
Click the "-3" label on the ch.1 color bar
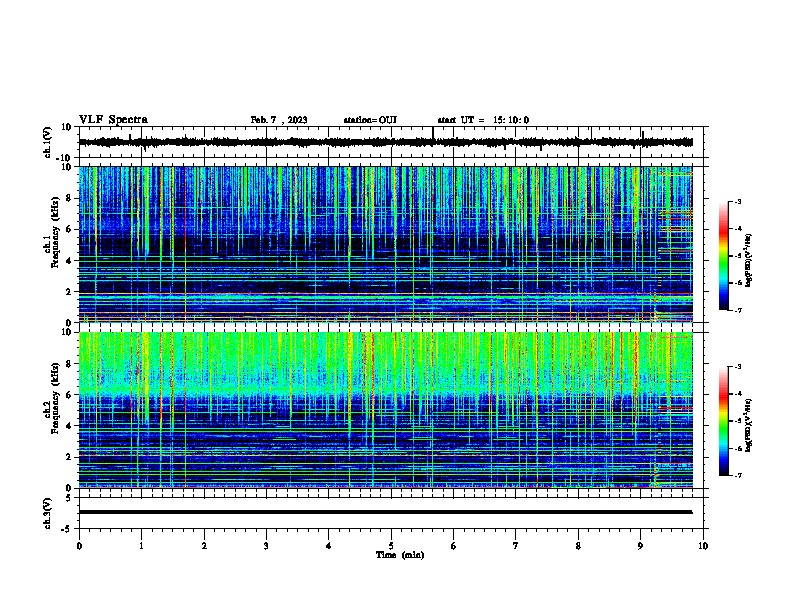coord(737,202)
